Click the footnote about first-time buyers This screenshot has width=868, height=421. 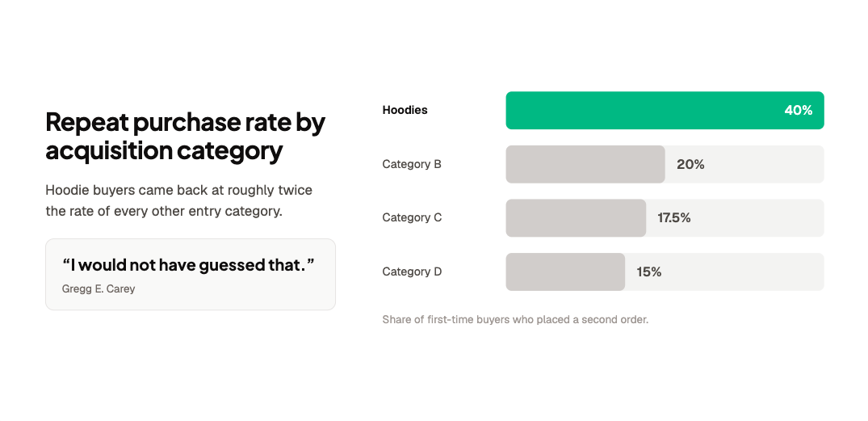click(515, 320)
